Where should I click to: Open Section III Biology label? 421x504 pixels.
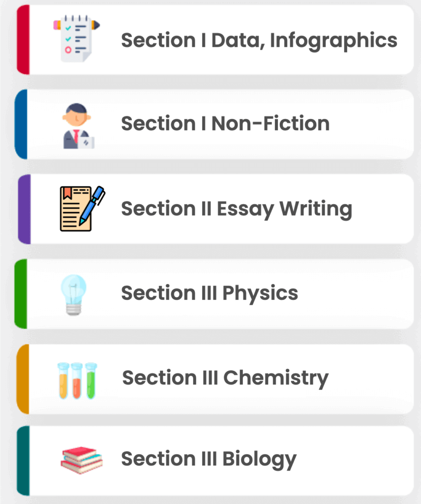coord(209,460)
